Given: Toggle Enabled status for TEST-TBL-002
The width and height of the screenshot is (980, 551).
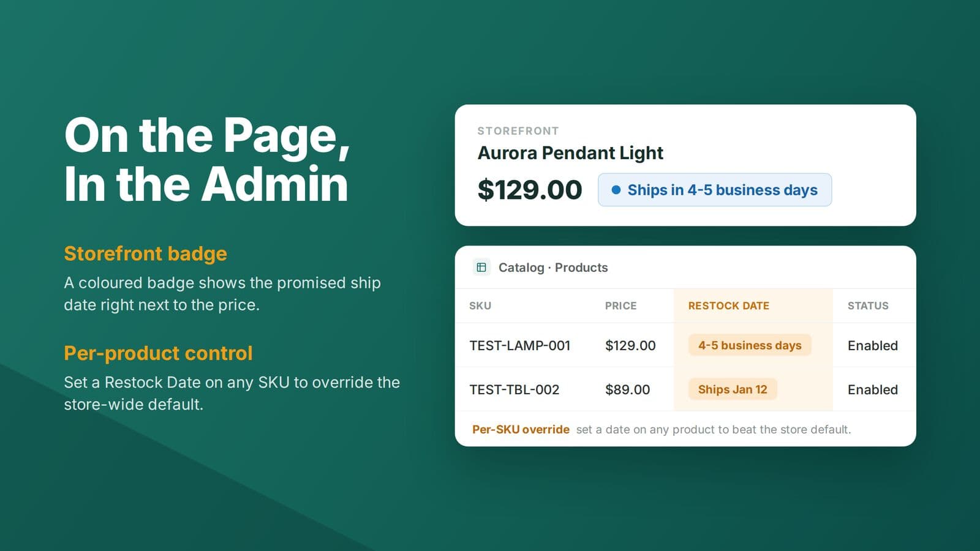Looking at the screenshot, I should pos(872,389).
